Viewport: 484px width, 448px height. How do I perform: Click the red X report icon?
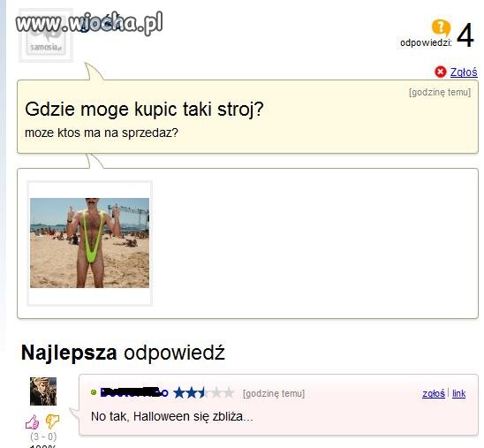(x=441, y=72)
